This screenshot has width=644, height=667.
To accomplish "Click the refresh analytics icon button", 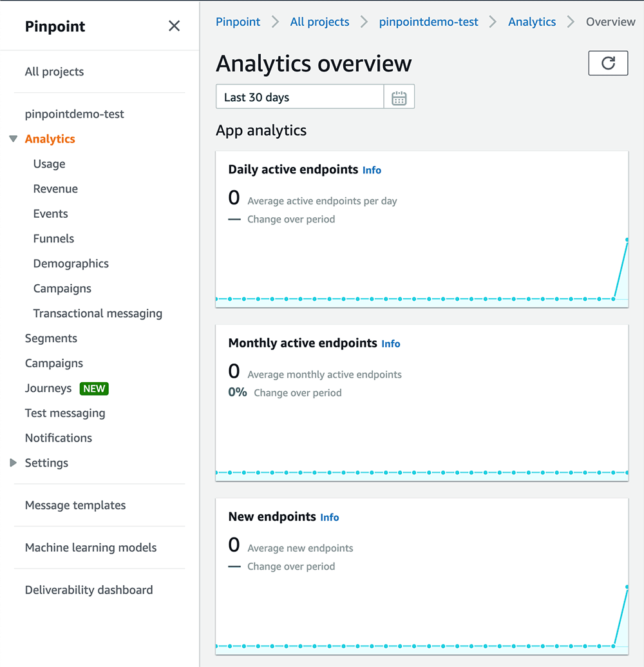I will tap(607, 63).
